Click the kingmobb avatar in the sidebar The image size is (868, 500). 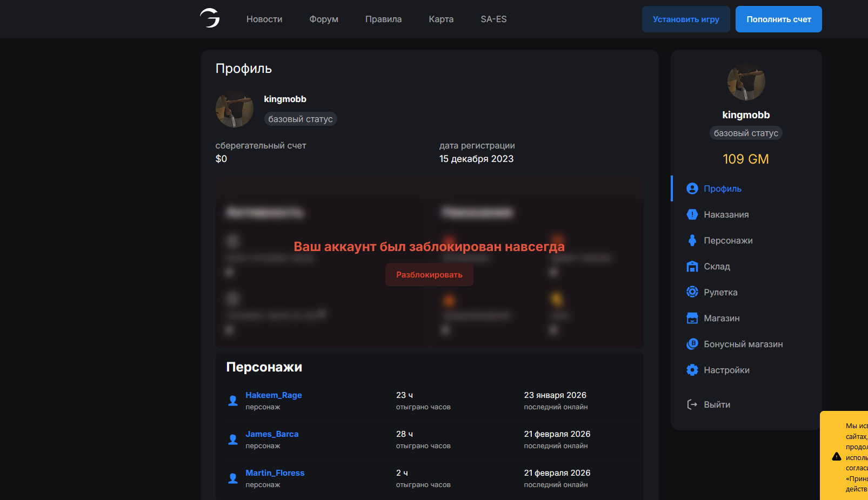pos(746,83)
